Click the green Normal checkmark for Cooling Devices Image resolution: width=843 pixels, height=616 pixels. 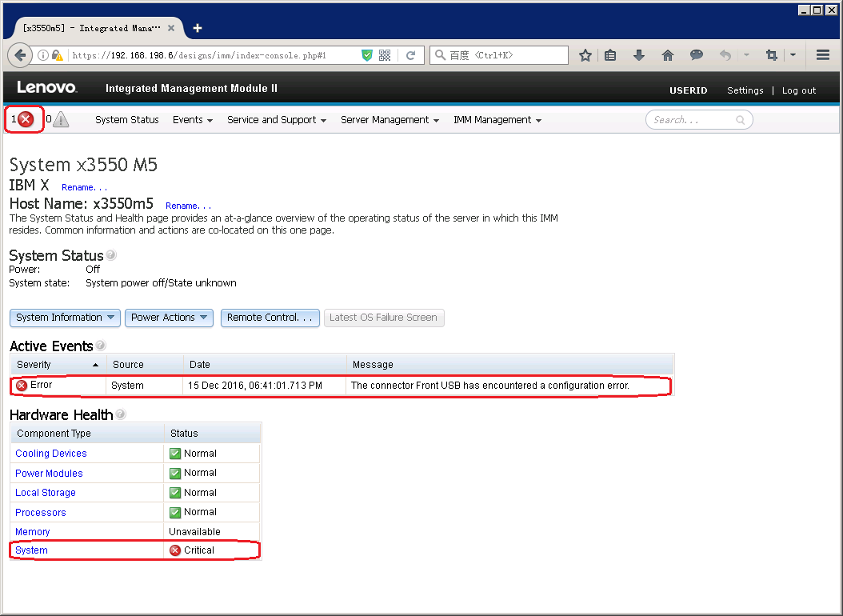click(x=174, y=454)
